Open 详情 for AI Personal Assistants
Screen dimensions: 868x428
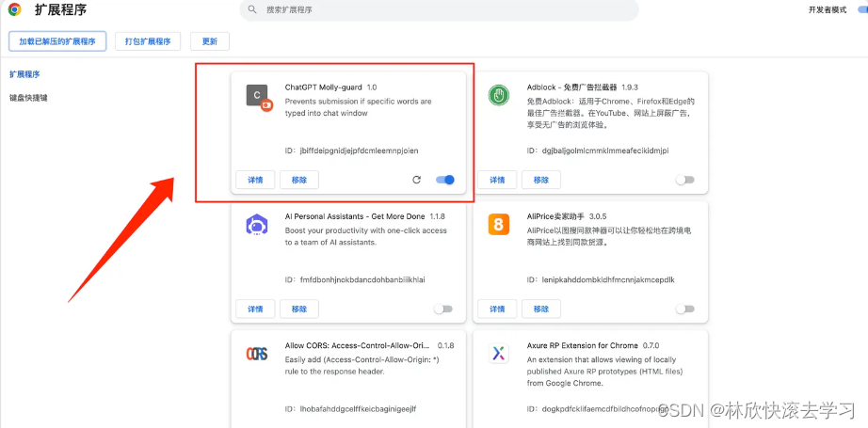[x=255, y=309]
